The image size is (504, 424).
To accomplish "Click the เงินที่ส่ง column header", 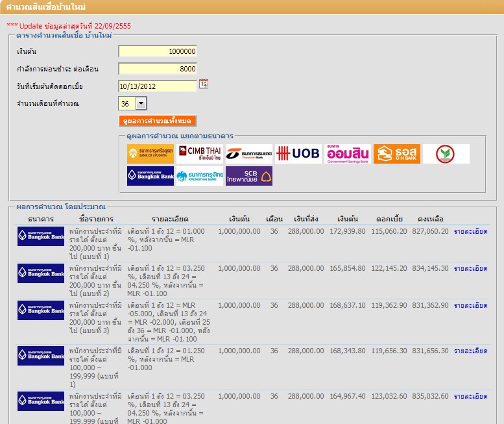I will click(x=306, y=219).
